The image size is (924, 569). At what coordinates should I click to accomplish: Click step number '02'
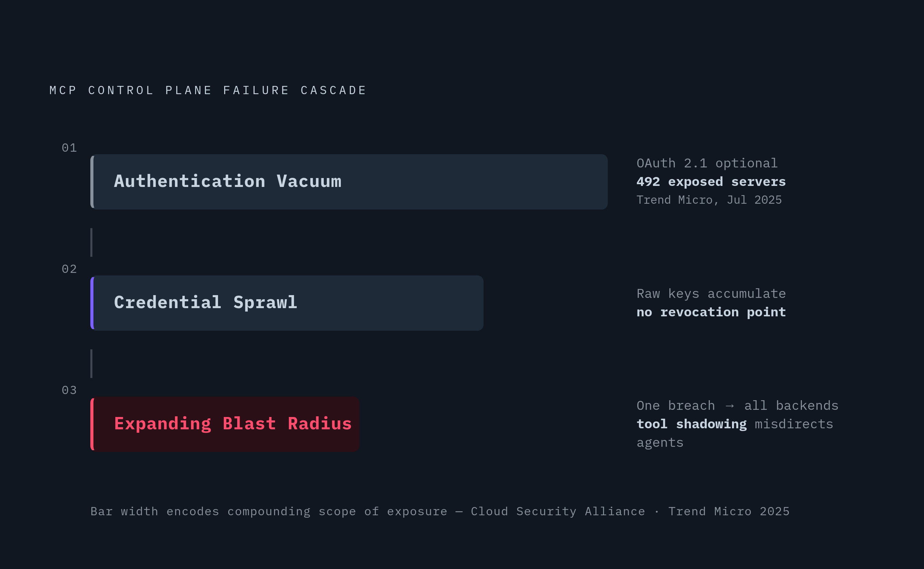pos(69,269)
